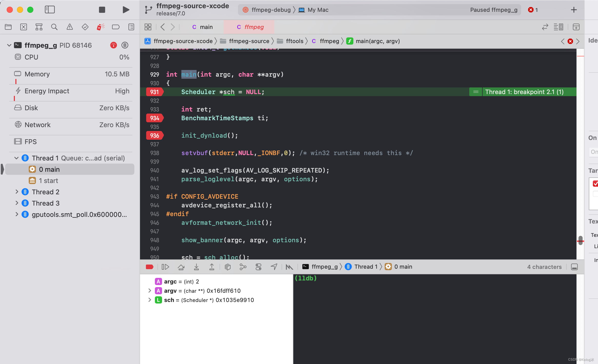The image size is (598, 364).
Task: Step over the current line
Action: [181, 267]
